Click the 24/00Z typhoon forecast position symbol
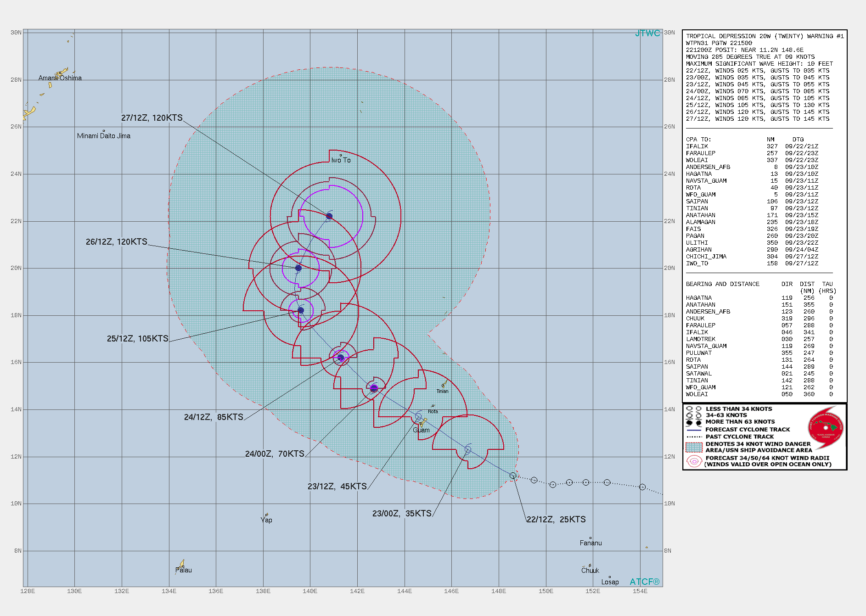The height and width of the screenshot is (616, 866). pyautogui.click(x=374, y=388)
